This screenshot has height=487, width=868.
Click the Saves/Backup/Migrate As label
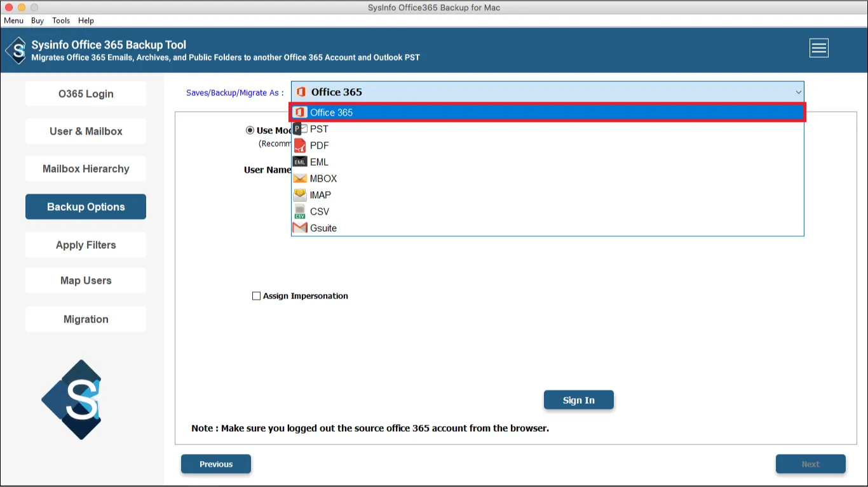point(235,93)
